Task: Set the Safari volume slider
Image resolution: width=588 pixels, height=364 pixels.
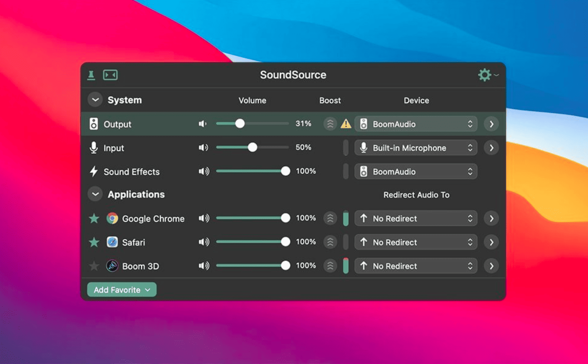Action: (x=253, y=242)
